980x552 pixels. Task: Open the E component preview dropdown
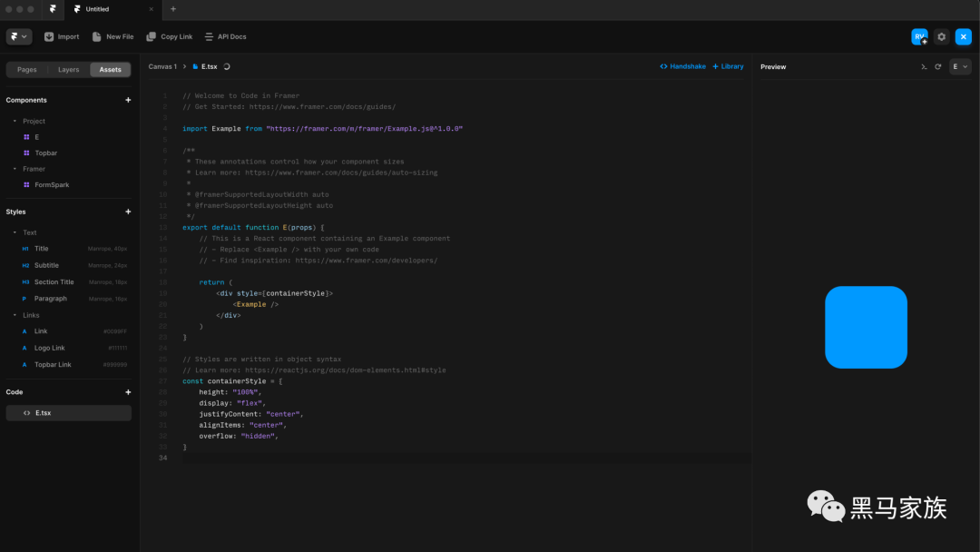point(960,67)
